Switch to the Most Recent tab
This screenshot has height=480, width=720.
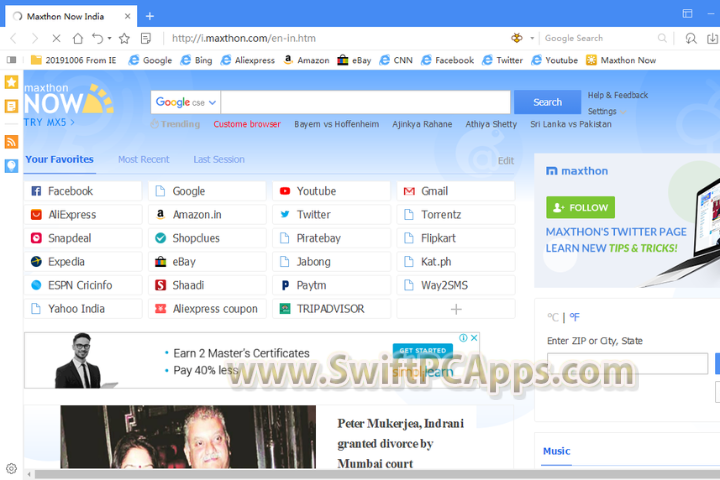click(x=144, y=159)
